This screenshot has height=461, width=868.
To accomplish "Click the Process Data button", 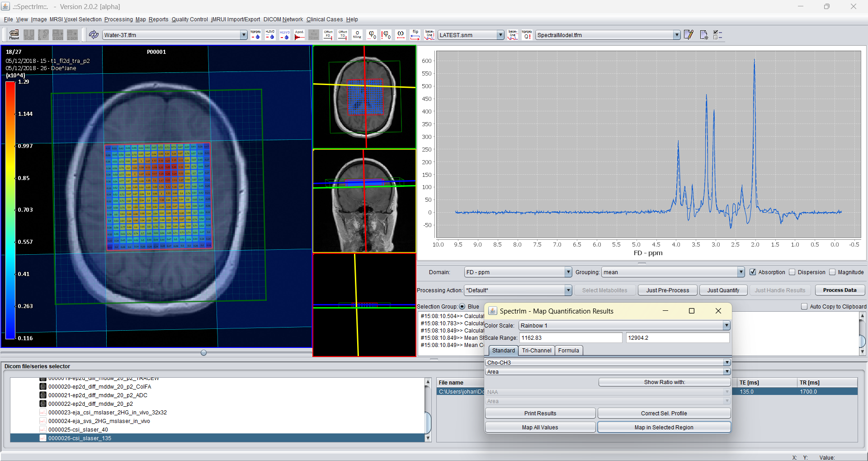I will pyautogui.click(x=840, y=290).
